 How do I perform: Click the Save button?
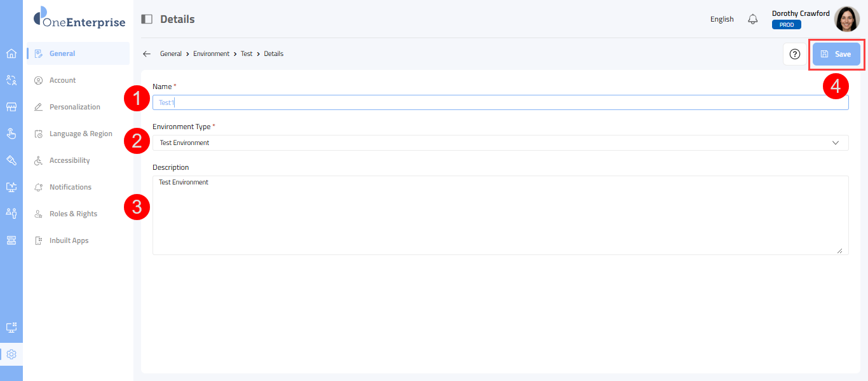tap(836, 54)
